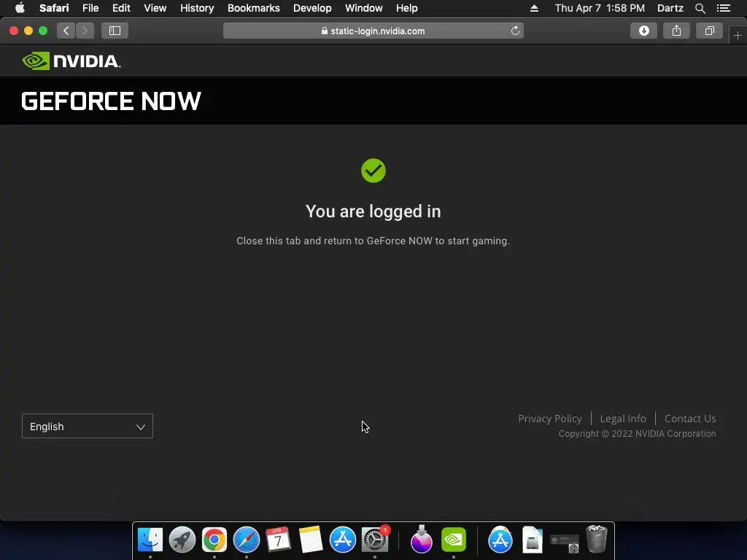Click the date and time in menu bar

tap(600, 8)
